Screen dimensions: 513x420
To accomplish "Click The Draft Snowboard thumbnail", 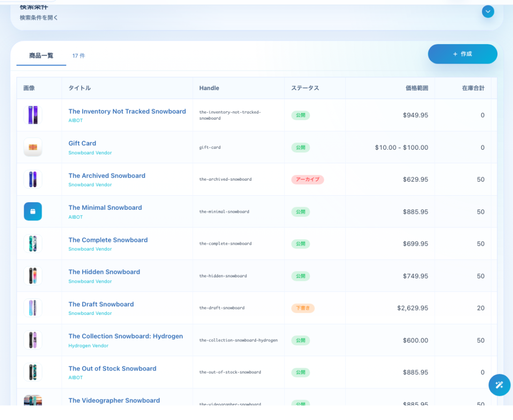I will pos(33,308).
